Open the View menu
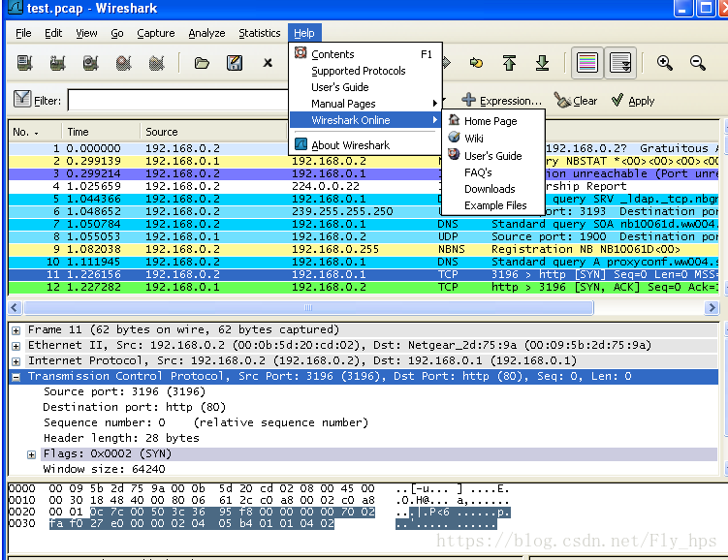Screen dimensions: 728x560 coord(86,33)
